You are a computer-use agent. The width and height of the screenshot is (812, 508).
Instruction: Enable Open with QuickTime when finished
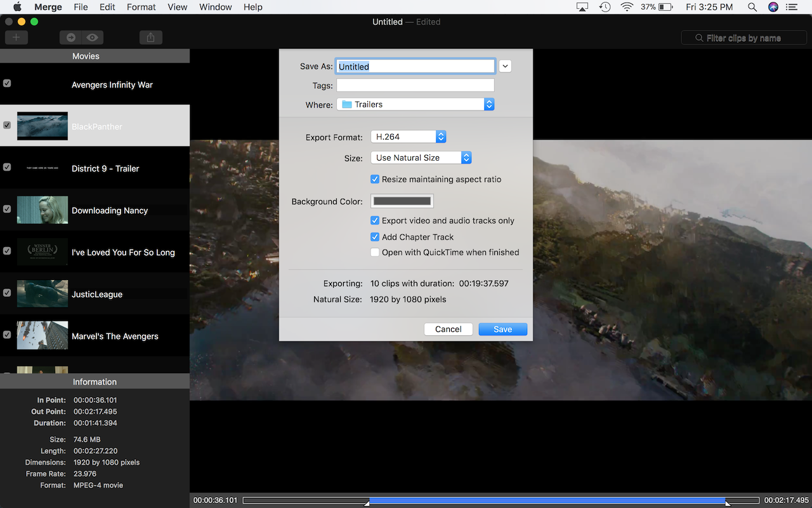375,252
